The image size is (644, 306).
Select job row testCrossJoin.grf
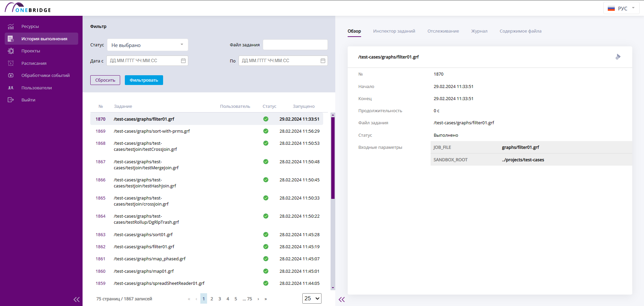(x=207, y=146)
